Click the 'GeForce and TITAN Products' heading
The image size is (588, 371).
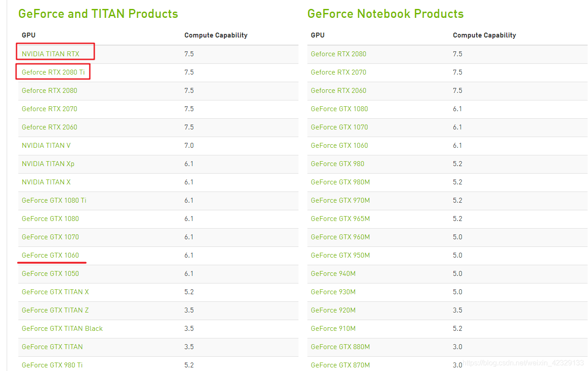[x=98, y=14]
